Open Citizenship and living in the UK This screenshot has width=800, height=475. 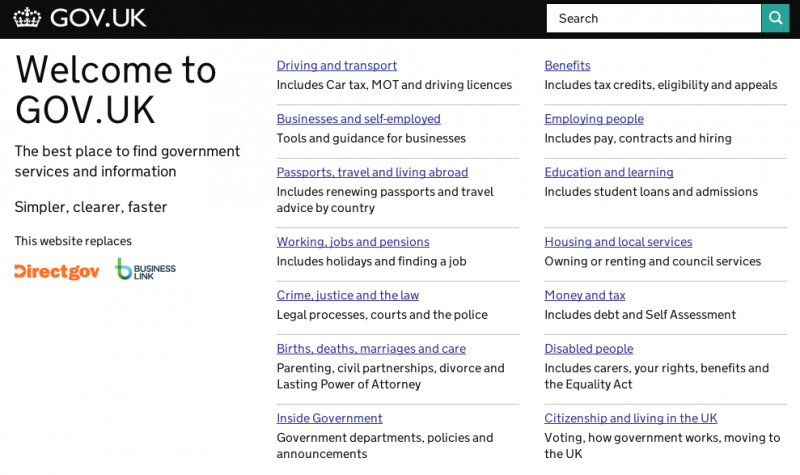pos(631,418)
